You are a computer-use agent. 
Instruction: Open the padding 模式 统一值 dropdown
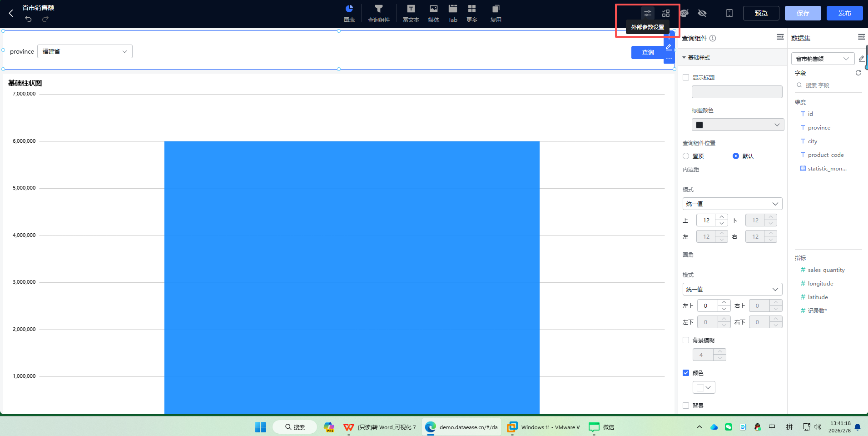tap(732, 204)
